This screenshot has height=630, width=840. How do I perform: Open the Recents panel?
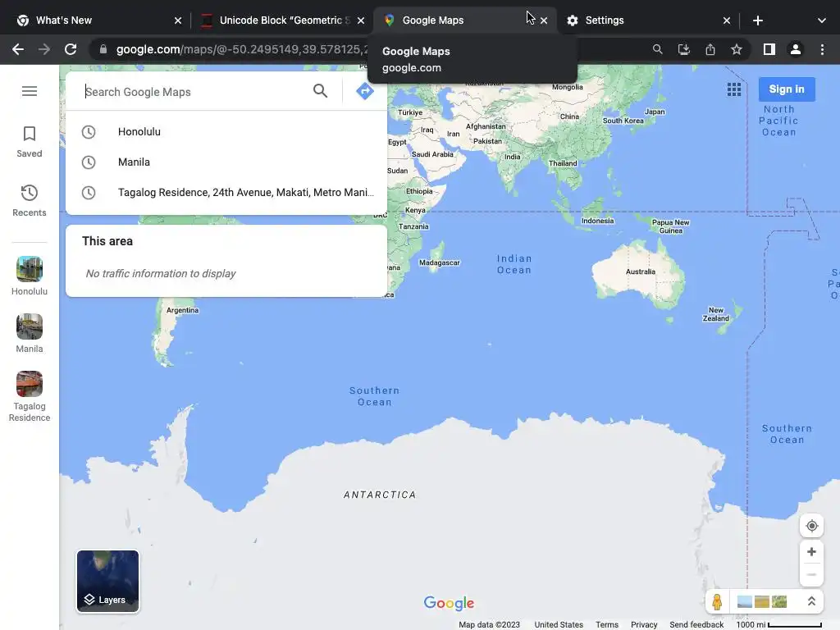click(30, 201)
